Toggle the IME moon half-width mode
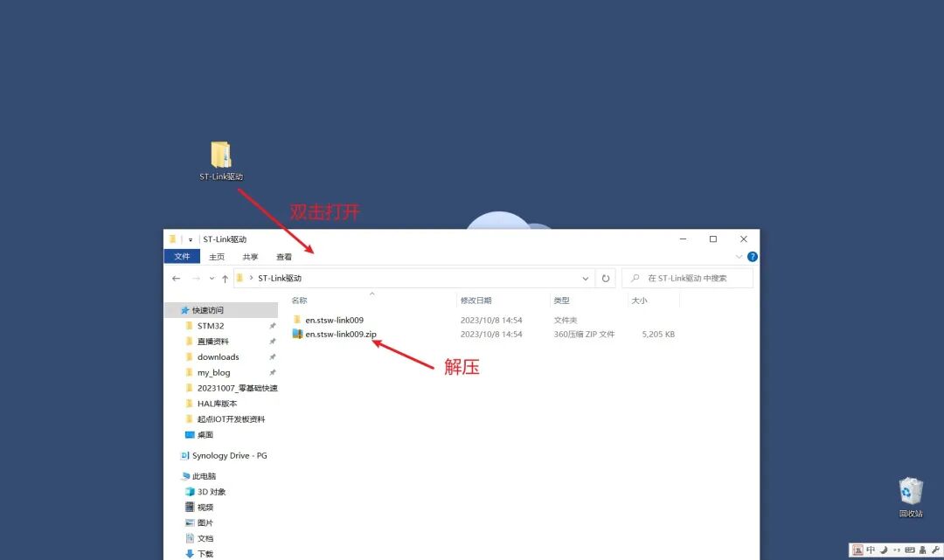The image size is (944, 560). point(883,550)
